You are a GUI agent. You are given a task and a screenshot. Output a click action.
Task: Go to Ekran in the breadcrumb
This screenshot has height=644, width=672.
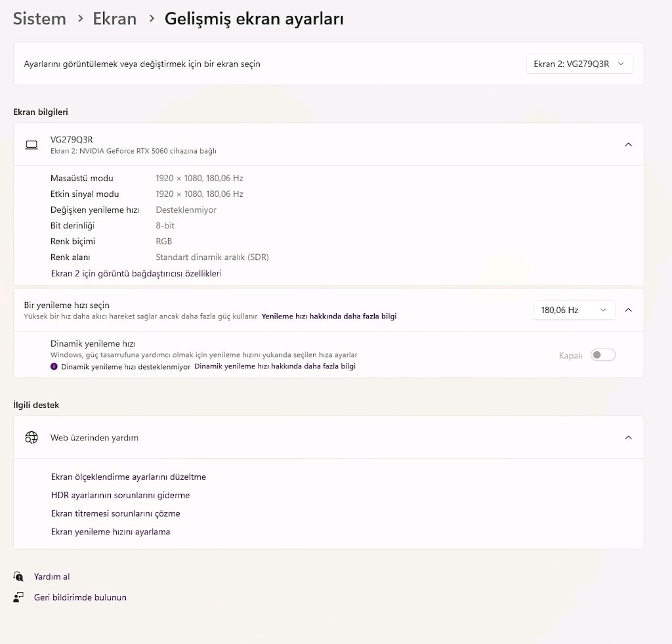114,19
